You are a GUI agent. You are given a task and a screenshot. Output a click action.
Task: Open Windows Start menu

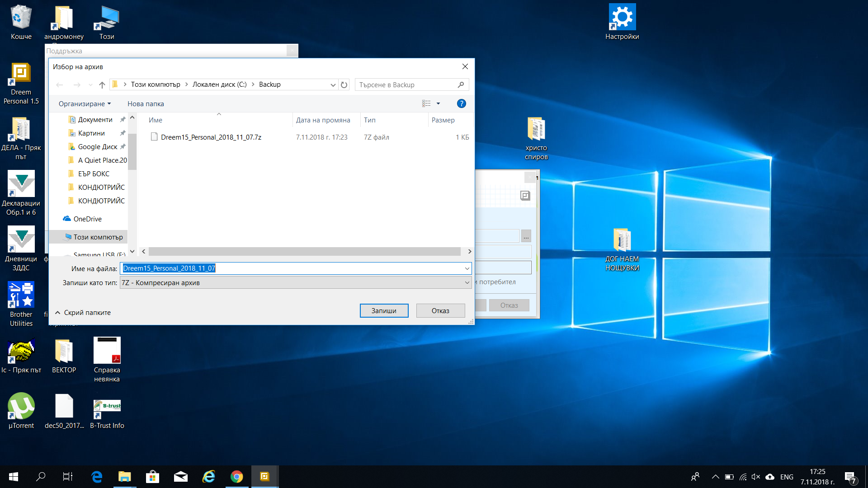(x=14, y=477)
